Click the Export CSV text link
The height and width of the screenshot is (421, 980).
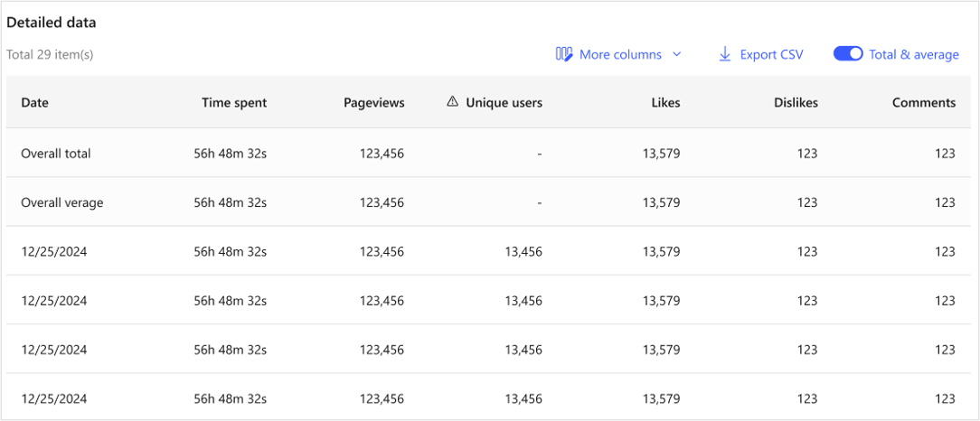tap(771, 54)
